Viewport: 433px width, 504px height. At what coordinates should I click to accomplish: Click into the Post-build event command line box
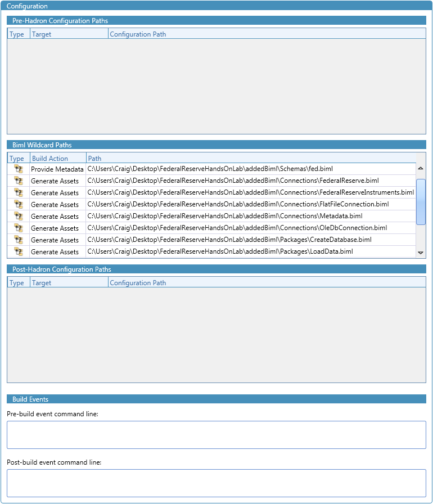tap(216, 483)
